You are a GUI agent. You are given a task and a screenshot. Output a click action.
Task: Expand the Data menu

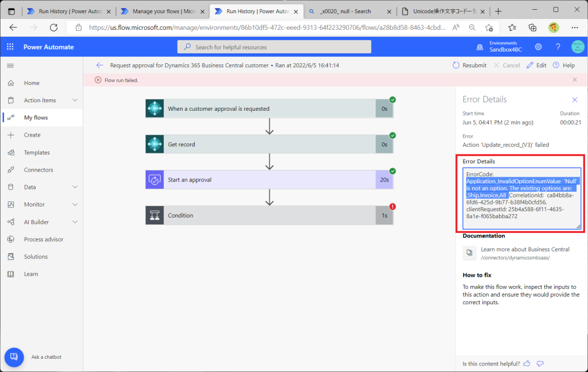click(x=75, y=187)
